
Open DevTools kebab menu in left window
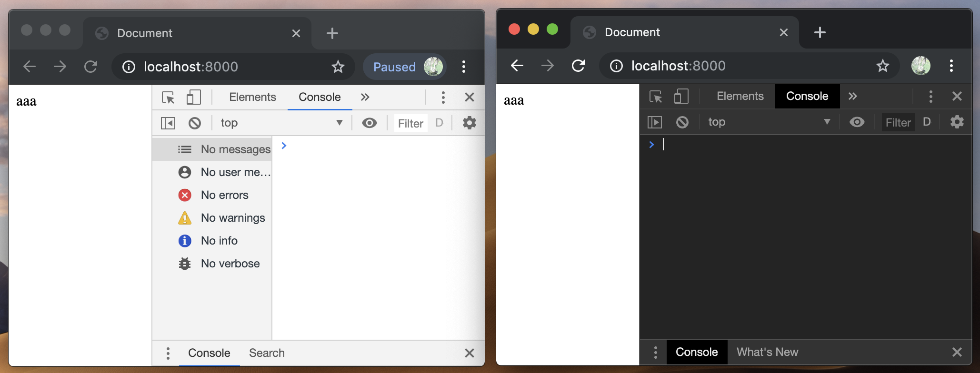click(443, 97)
